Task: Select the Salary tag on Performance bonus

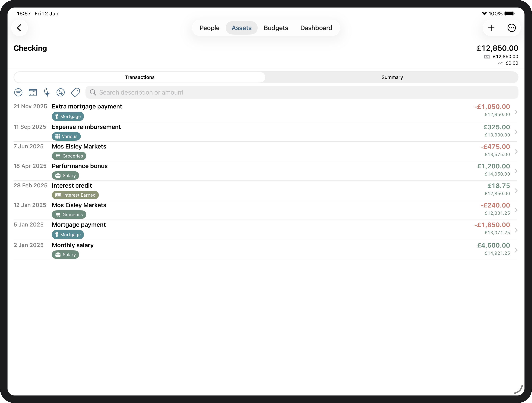Action: [x=65, y=175]
